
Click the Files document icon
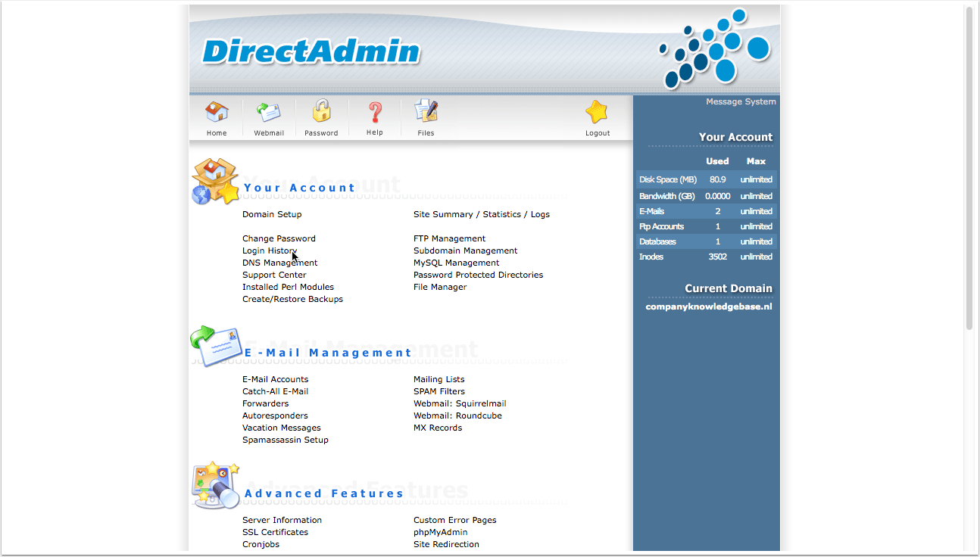click(426, 112)
